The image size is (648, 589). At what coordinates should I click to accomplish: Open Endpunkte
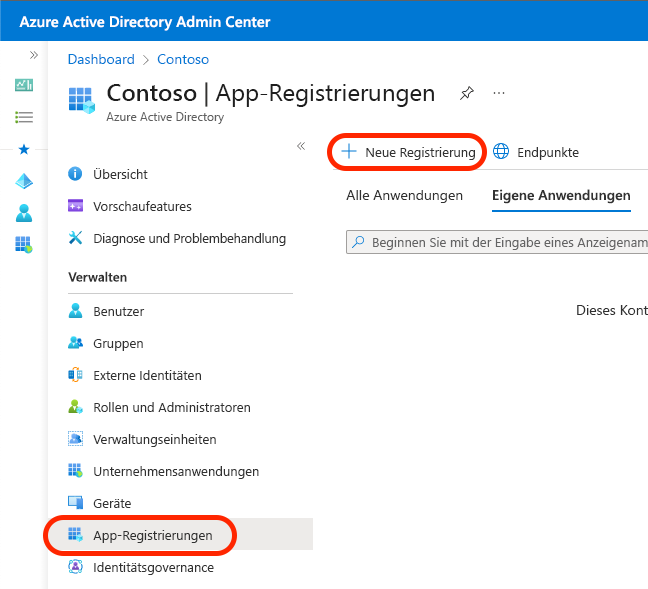coord(536,152)
